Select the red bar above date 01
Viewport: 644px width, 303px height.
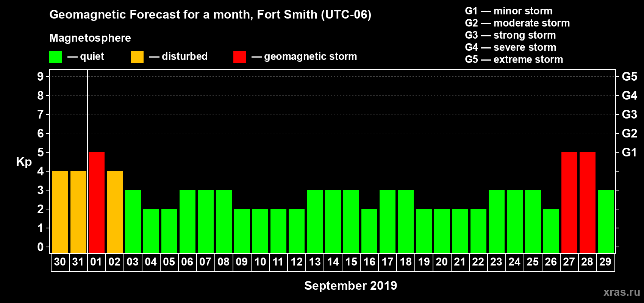(97, 202)
